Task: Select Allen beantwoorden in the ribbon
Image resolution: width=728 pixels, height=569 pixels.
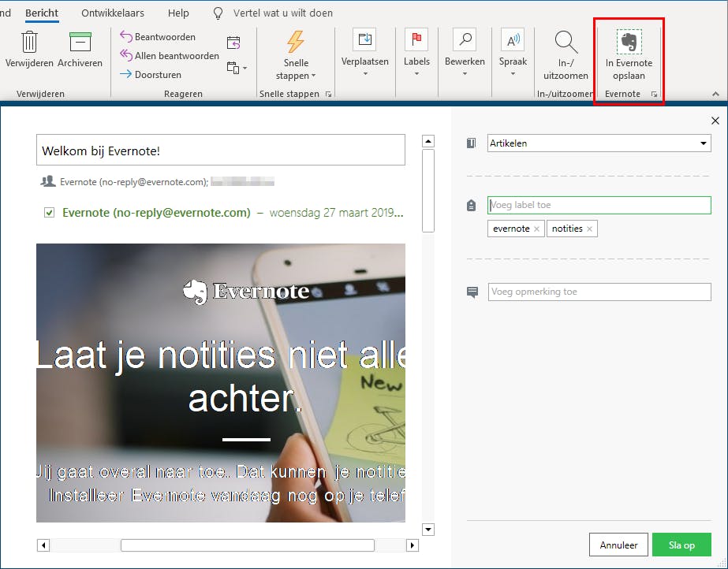Action: pyautogui.click(x=170, y=56)
